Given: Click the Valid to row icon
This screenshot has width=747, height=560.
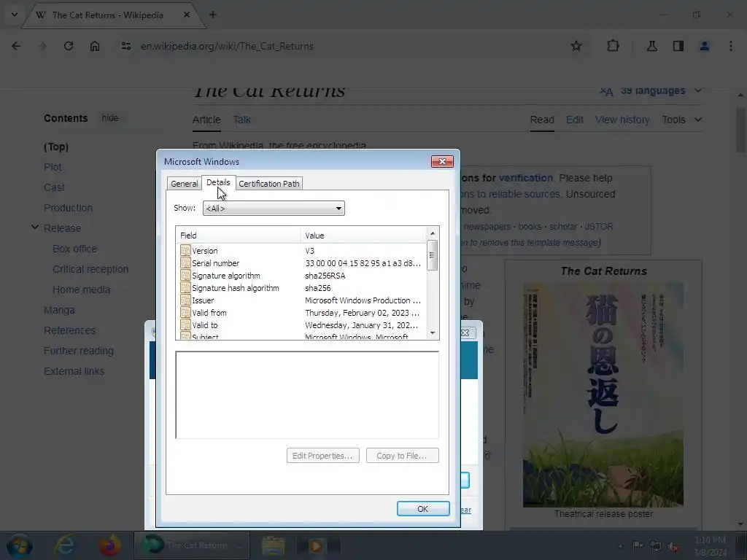Looking at the screenshot, I should point(185,324).
